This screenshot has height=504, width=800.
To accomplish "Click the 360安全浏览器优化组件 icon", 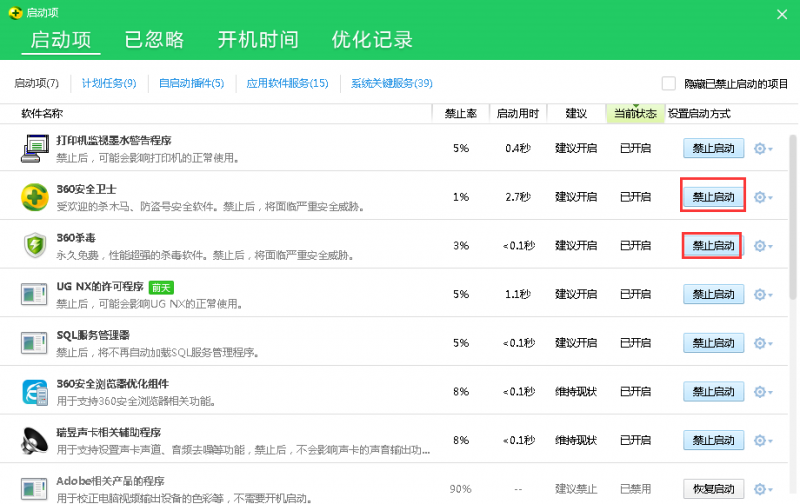I will [35, 392].
